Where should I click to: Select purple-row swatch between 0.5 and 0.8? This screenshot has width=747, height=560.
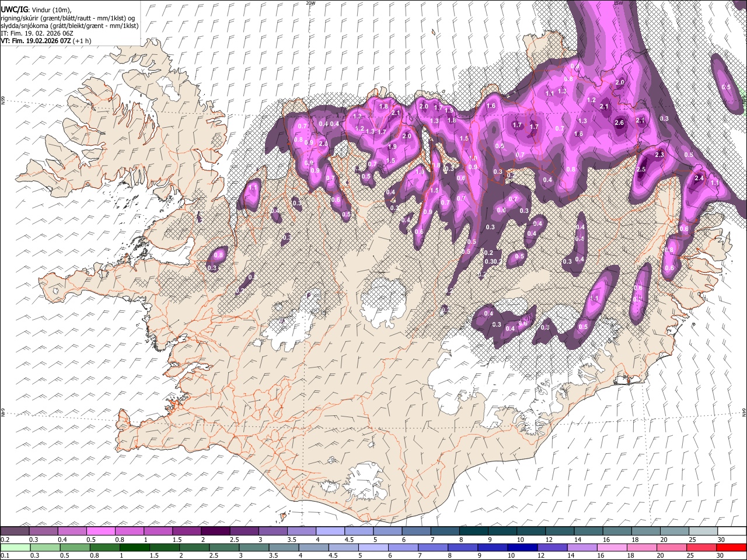tap(100, 531)
